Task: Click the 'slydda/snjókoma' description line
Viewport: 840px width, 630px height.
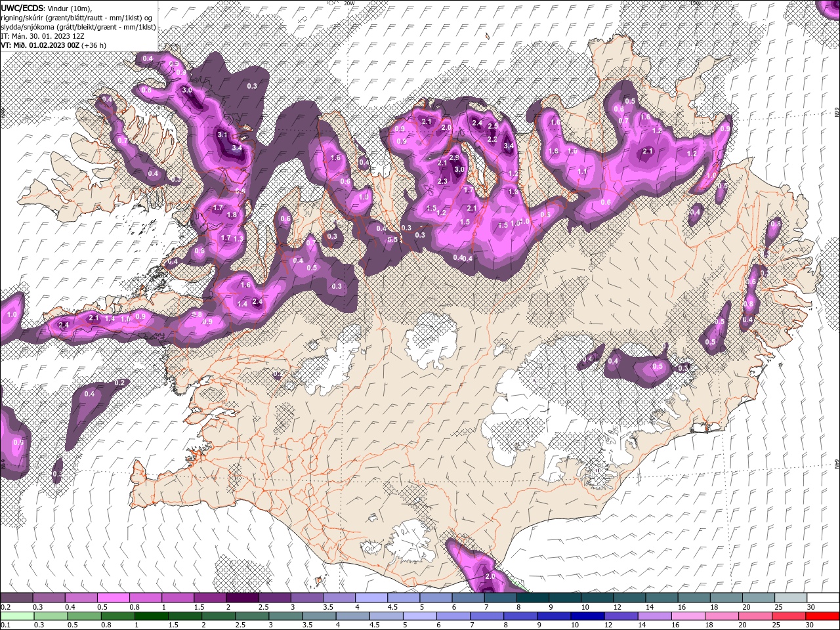Action: click(78, 27)
